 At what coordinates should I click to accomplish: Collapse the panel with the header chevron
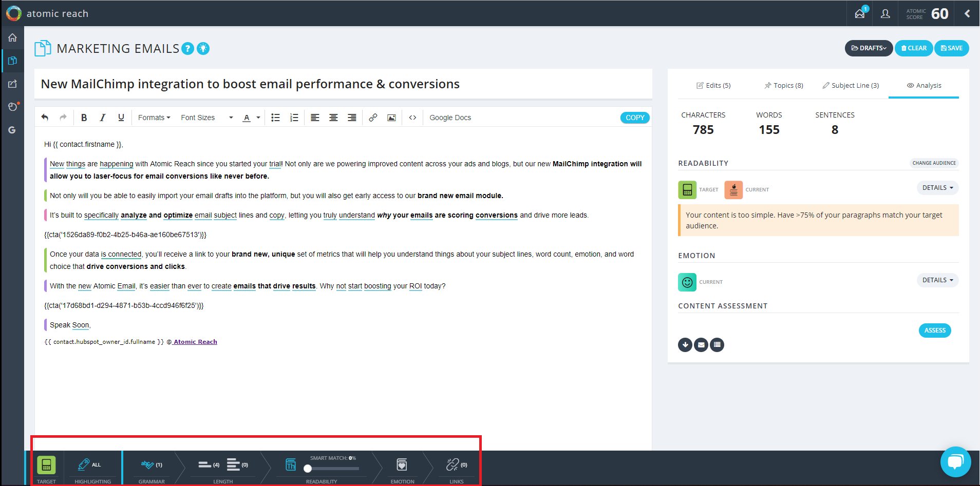point(967,13)
